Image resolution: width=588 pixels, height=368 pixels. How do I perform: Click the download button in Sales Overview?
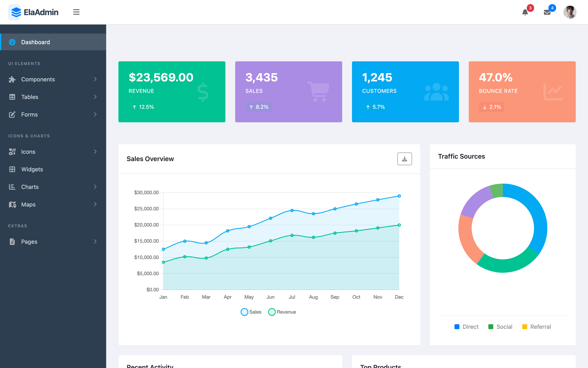(x=404, y=159)
